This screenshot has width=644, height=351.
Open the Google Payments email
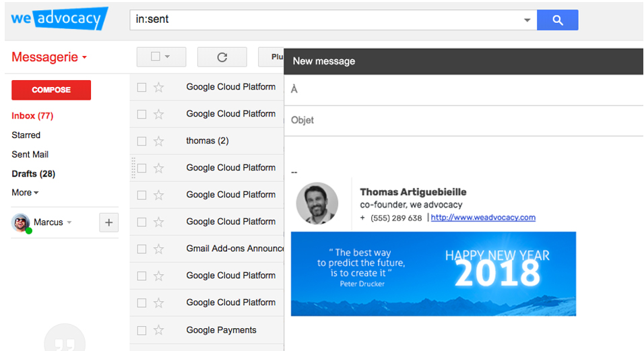[222, 330]
